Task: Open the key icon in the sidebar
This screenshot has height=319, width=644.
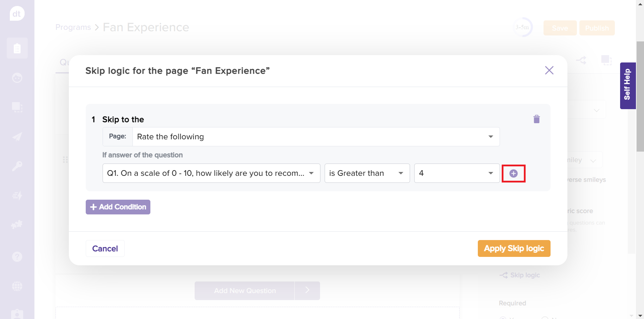Action: click(x=17, y=166)
